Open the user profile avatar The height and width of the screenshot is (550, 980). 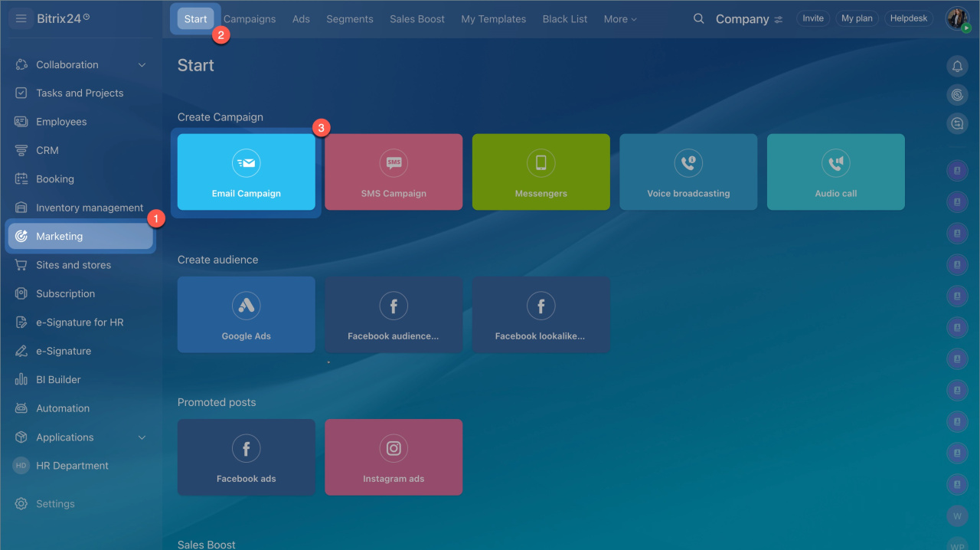pos(957,18)
